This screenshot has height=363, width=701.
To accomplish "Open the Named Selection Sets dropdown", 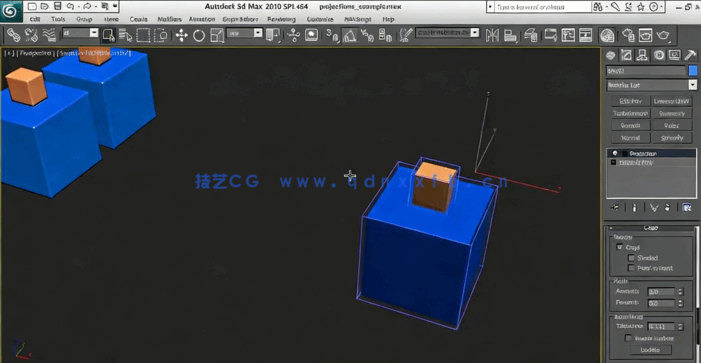I will click(x=447, y=33).
